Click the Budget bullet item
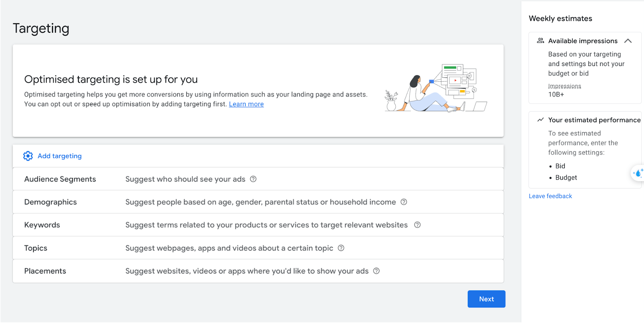 click(566, 178)
